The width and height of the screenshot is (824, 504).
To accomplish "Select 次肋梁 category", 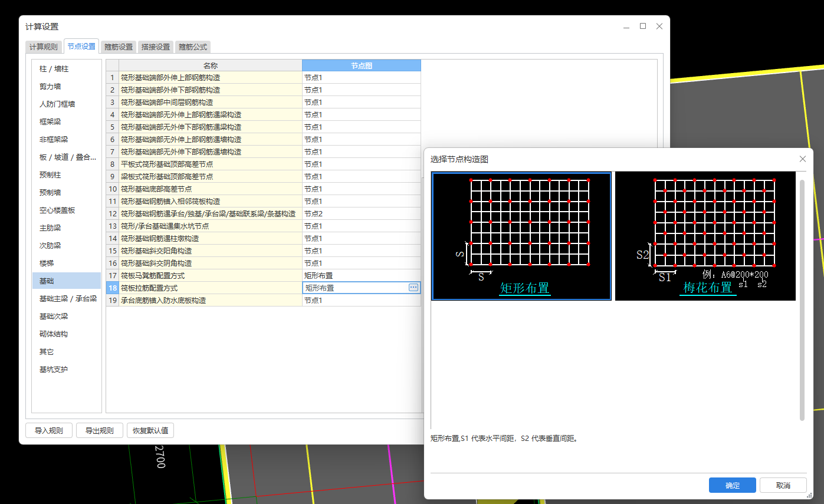I will (x=67, y=246).
